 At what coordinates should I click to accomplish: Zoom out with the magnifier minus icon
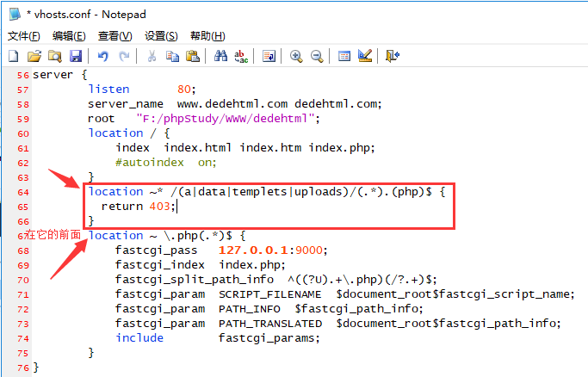click(317, 56)
